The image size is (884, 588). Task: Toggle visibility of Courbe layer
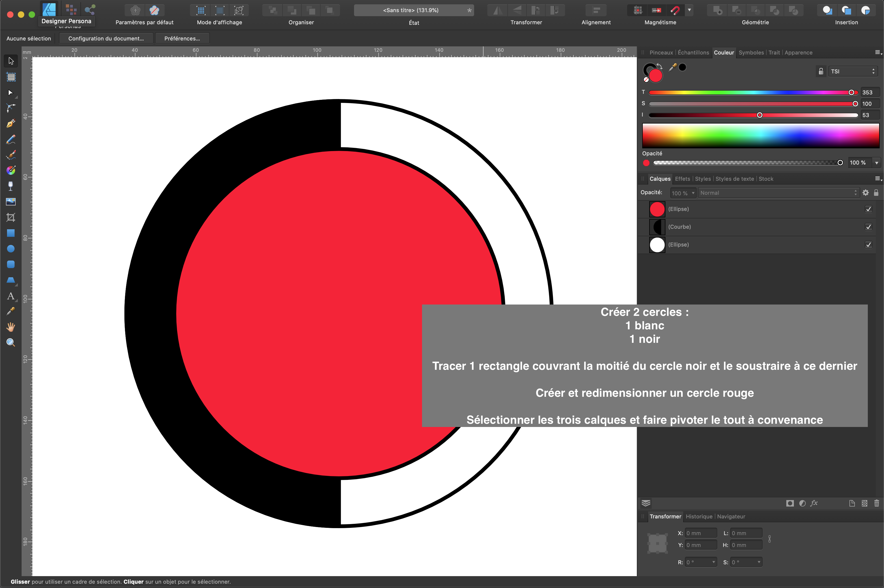tap(868, 227)
